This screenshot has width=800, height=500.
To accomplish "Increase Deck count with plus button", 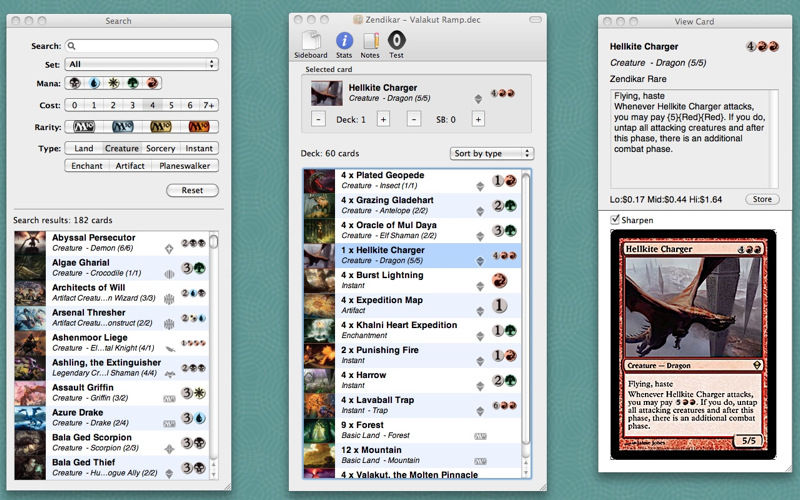I will click(383, 119).
